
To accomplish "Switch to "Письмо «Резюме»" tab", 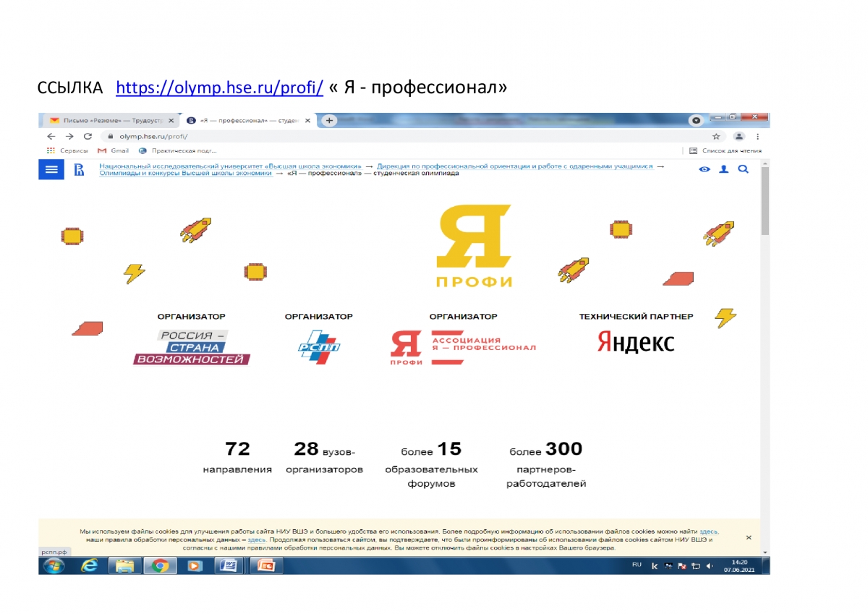I will pyautogui.click(x=111, y=121).
